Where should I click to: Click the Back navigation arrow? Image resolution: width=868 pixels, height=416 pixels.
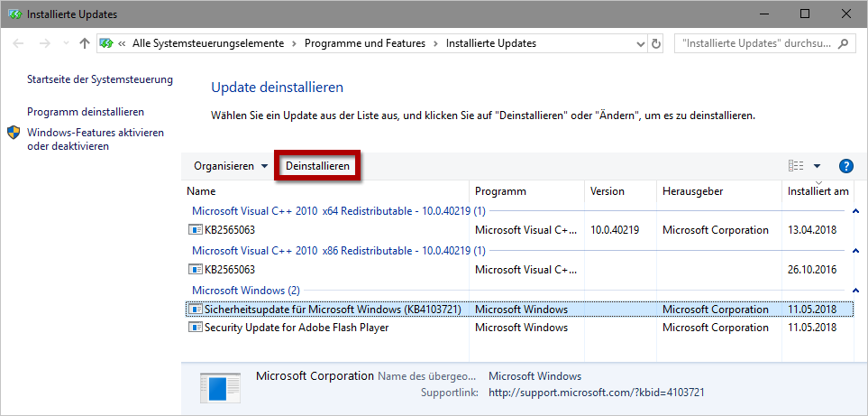click(x=20, y=43)
